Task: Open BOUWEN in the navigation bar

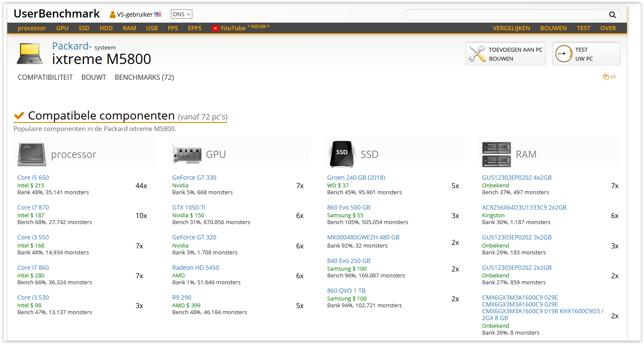Action: click(553, 28)
